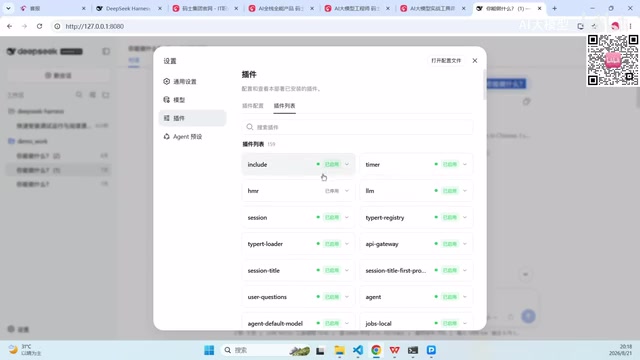Toggle the llm plugin enabled badge

(450, 191)
